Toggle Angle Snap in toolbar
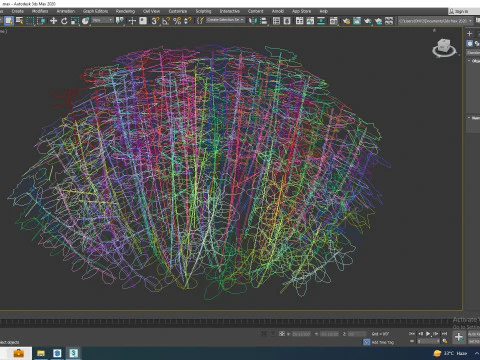 tap(166, 21)
